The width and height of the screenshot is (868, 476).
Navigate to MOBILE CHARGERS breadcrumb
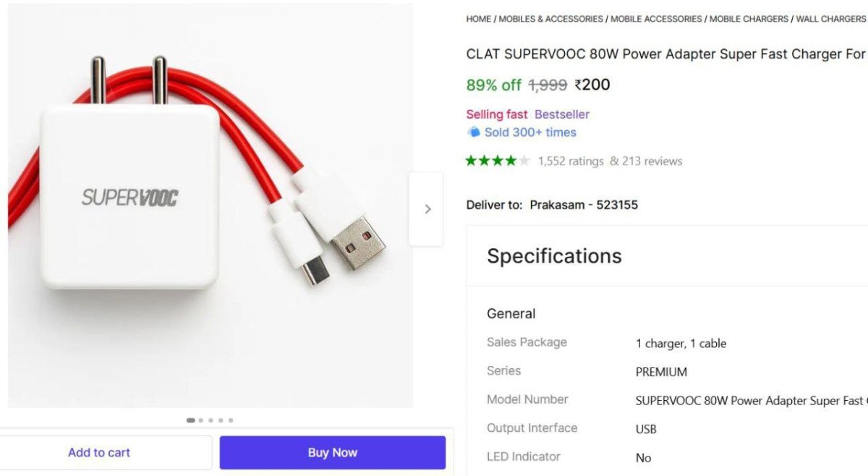(749, 19)
